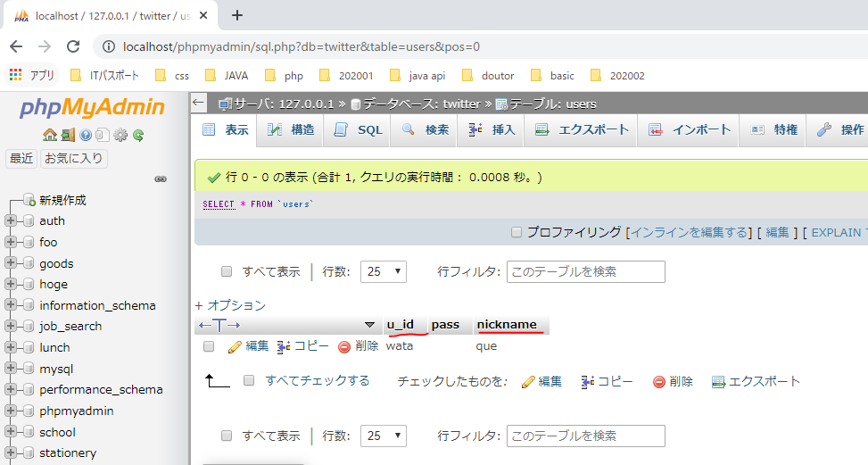The height and width of the screenshot is (465, 868).
Task: Open a new browser tab
Action: (x=237, y=15)
